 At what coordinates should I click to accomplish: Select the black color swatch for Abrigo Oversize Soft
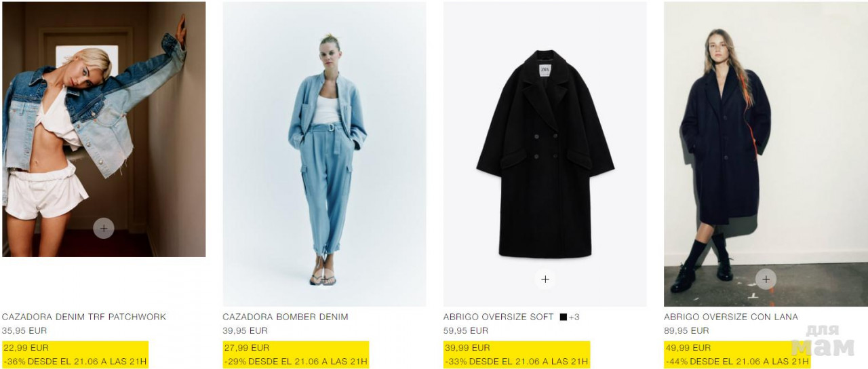(x=563, y=317)
